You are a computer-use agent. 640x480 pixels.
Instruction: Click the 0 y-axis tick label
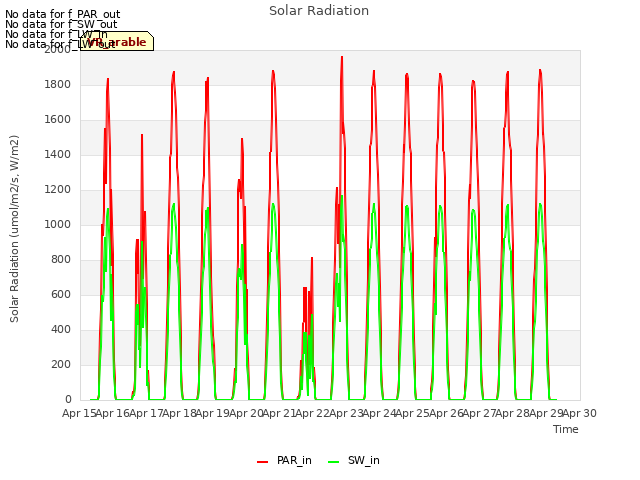tap(68, 399)
